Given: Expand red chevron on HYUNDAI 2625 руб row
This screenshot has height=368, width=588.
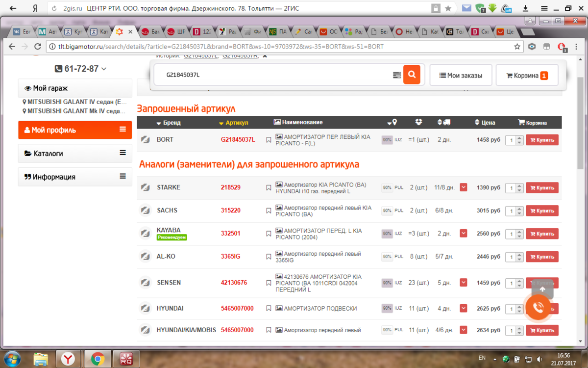Looking at the screenshot, I should 464,309.
